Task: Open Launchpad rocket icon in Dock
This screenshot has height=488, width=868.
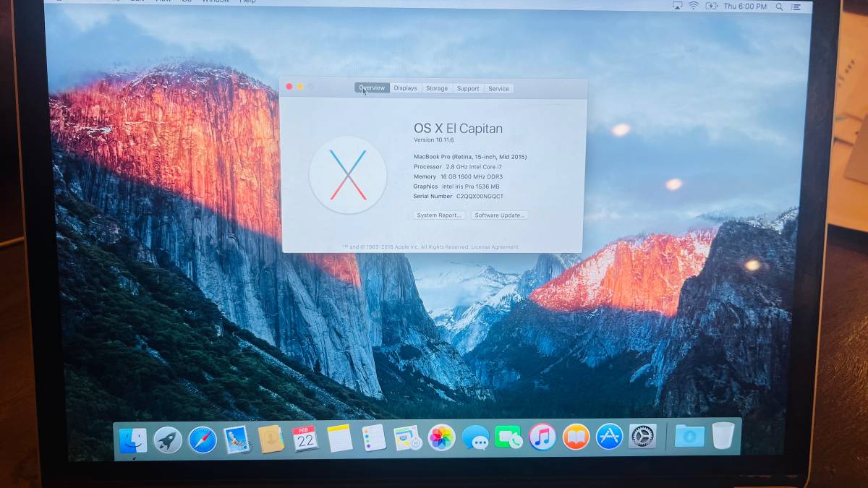Action: coord(168,440)
